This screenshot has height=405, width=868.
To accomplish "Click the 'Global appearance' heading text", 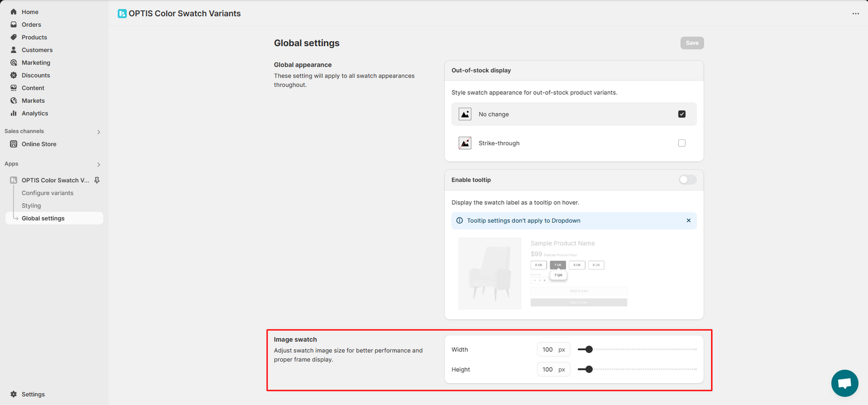I will (303, 65).
